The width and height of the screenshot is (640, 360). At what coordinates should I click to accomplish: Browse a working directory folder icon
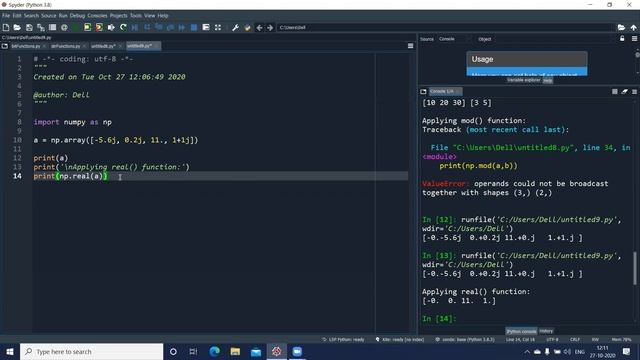click(621, 27)
